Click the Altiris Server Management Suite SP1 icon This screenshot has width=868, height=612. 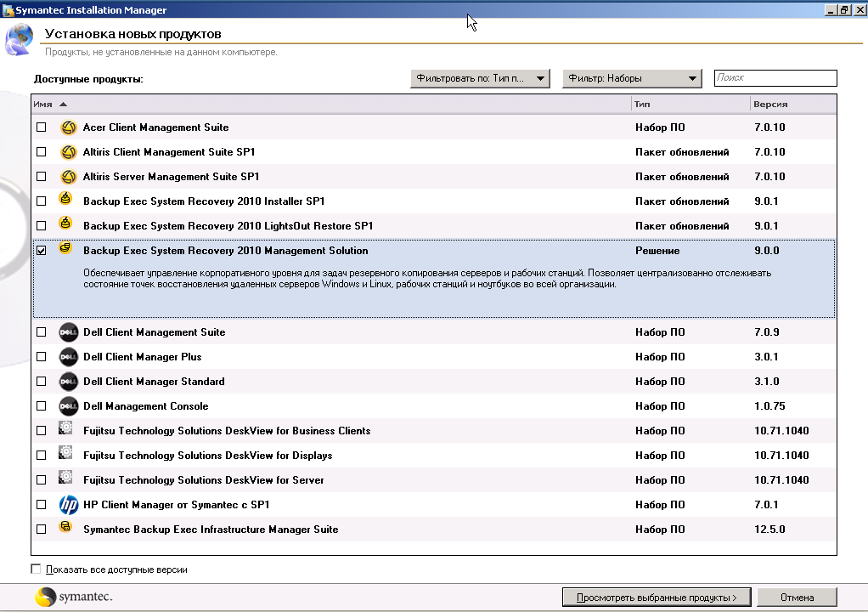coord(69,177)
